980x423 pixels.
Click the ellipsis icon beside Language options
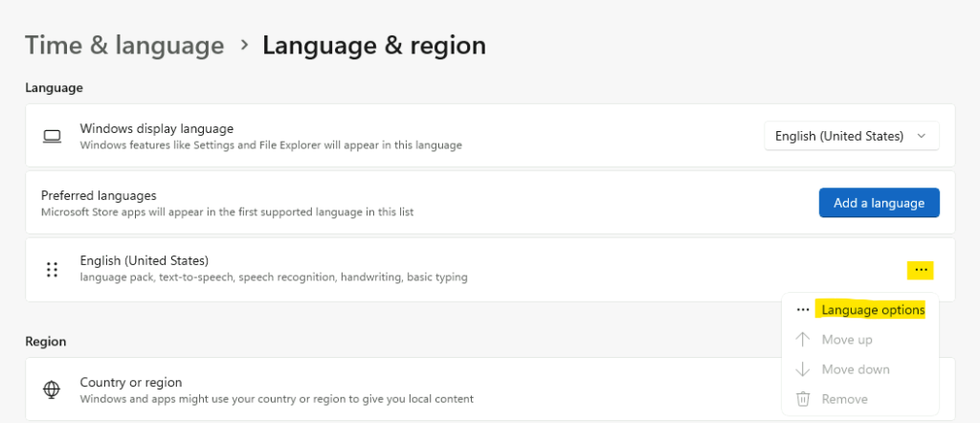pyautogui.click(x=803, y=310)
